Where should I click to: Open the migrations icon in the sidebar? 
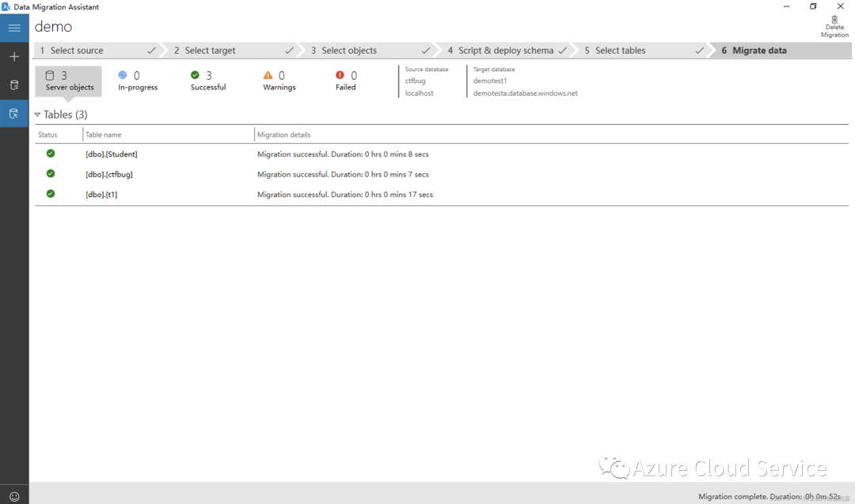(14, 113)
